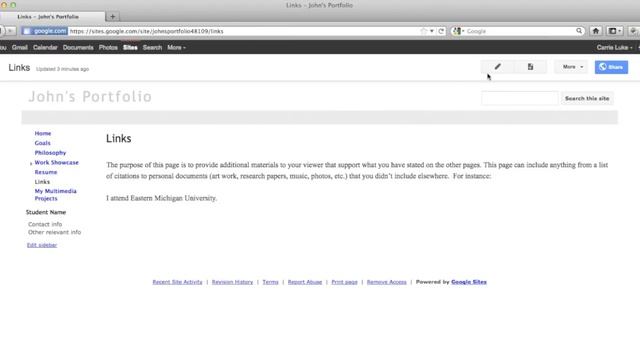Viewport: 640px width, 360px height.
Task: Click the Remove Access footer link
Action: click(x=387, y=282)
